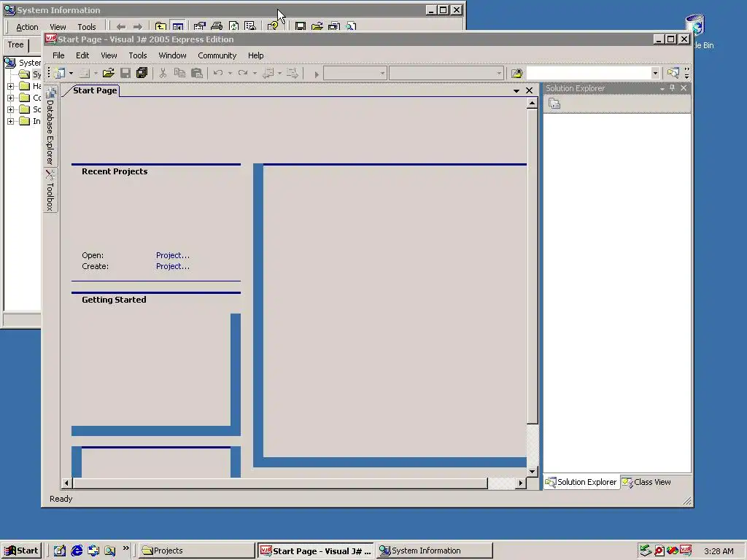This screenshot has width=747, height=560.
Task: Click the Paste clipboard icon
Action: pos(197,73)
